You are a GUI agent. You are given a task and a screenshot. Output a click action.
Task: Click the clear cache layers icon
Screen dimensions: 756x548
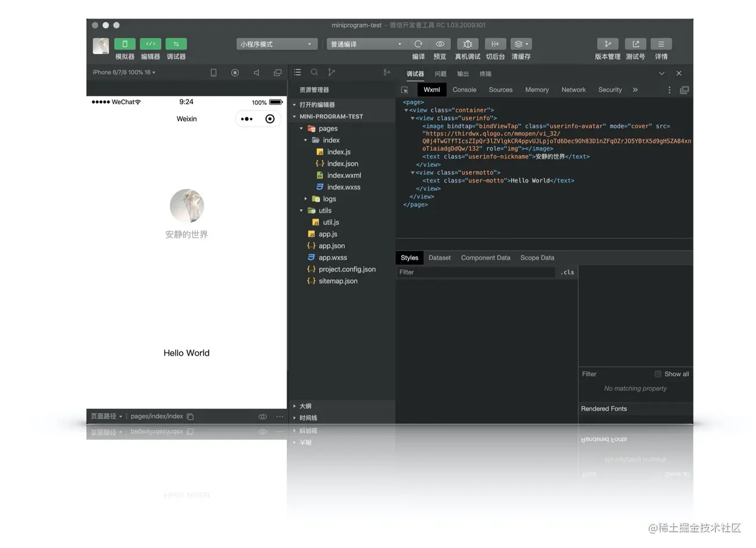[x=521, y=44]
